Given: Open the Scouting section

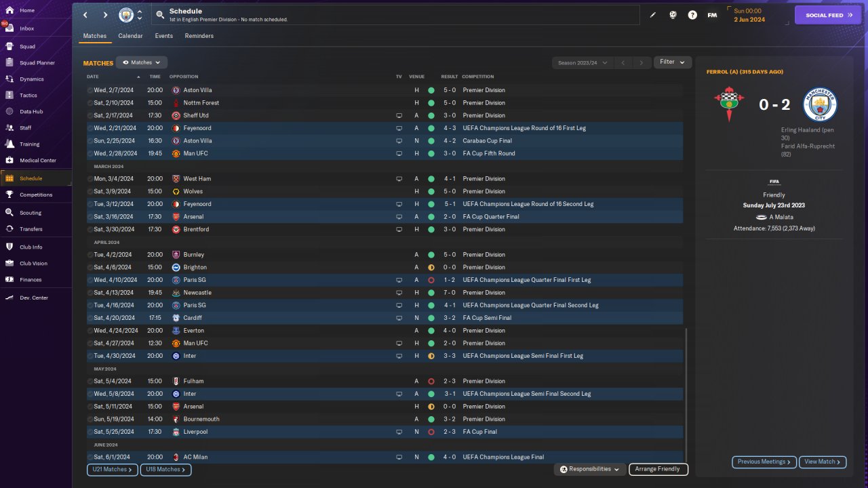Looking at the screenshot, I should [31, 213].
